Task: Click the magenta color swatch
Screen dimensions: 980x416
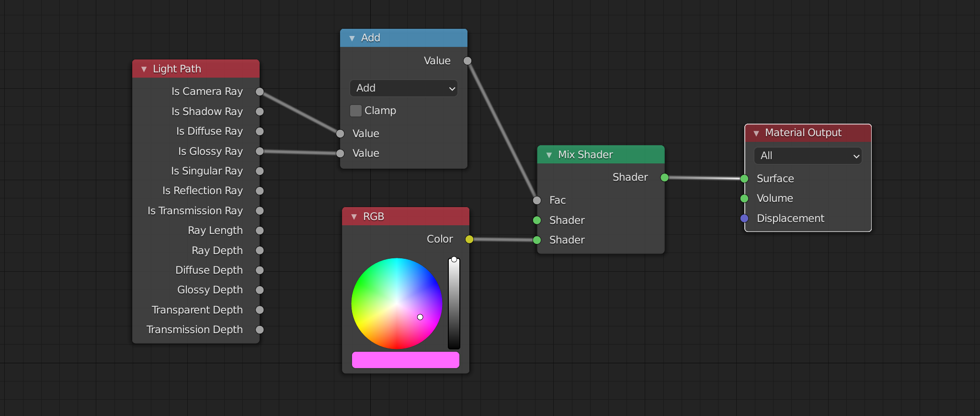Action: pos(406,360)
